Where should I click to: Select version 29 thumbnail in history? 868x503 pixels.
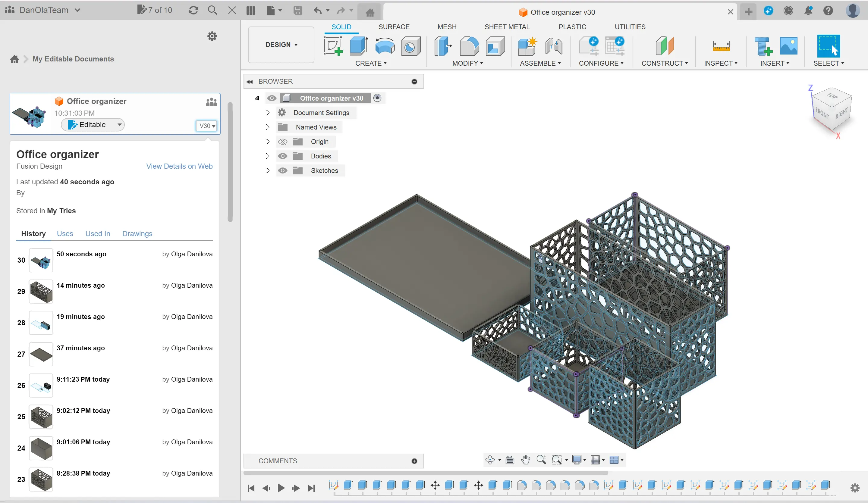41,292
